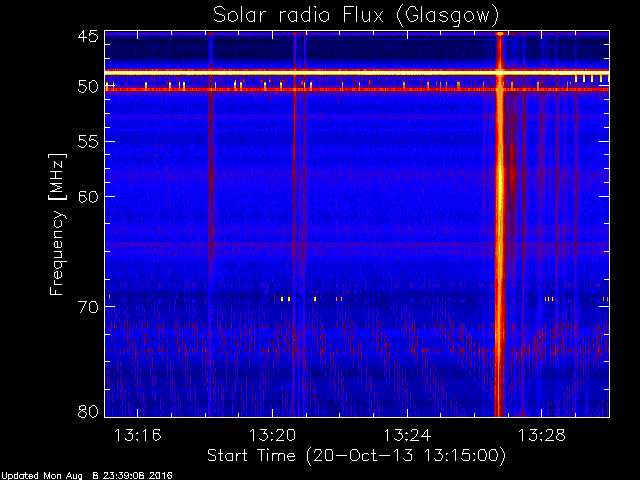Click the '70' frequency tick label
This screenshot has width=640, height=480.
coord(88,307)
